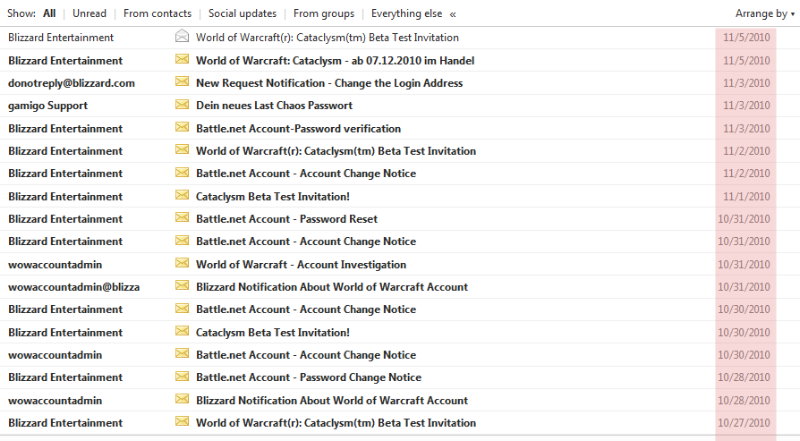Click envelope icon for "Battle.net Account-Password verification"
This screenshot has height=441, width=800.
pos(182,127)
